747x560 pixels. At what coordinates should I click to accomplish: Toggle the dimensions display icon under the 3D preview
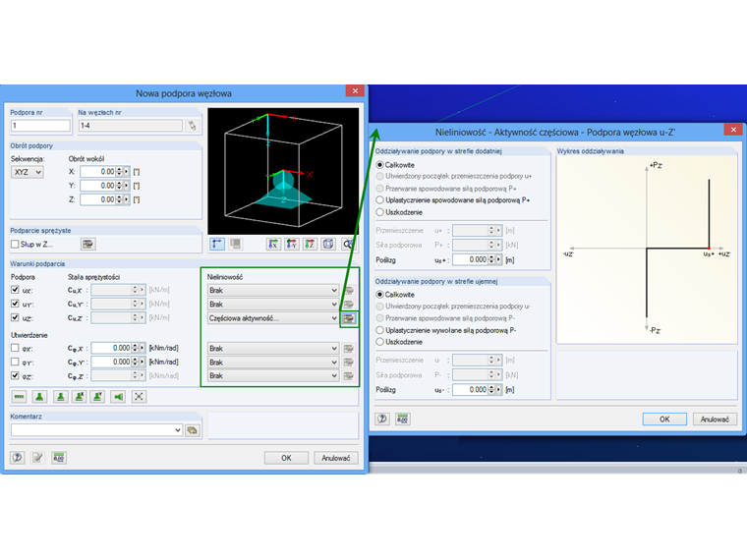coord(217,245)
